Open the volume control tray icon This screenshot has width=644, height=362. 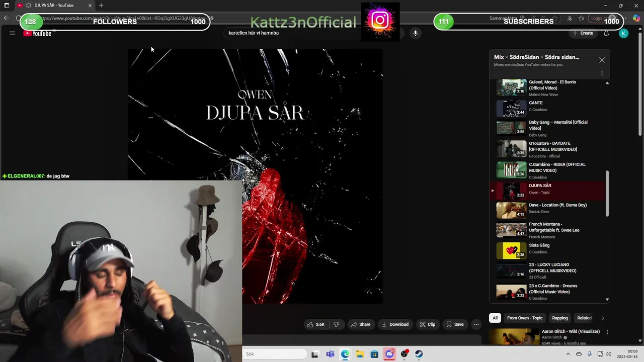(x=608, y=354)
